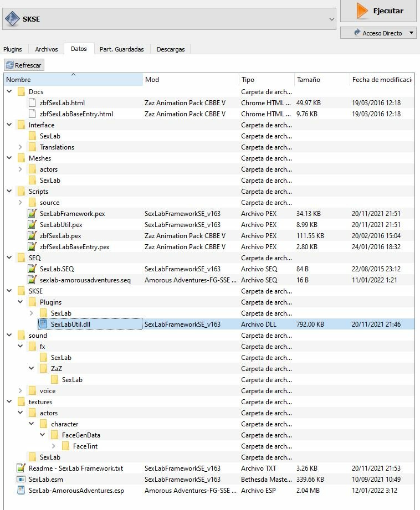Sort by the Mod column header
The width and height of the screenshot is (420, 510).
coord(191,79)
